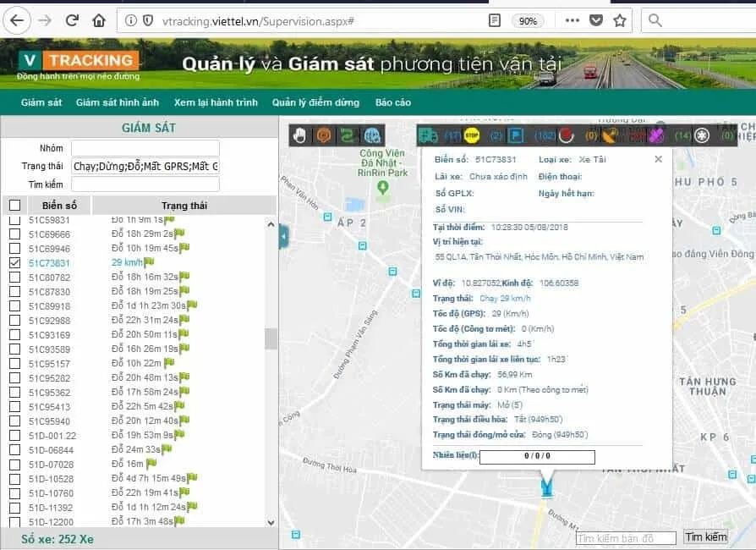Click the Tìm kiếm bản đồ input field
Screen dimensions: 756x550
pyautogui.click(x=626, y=538)
